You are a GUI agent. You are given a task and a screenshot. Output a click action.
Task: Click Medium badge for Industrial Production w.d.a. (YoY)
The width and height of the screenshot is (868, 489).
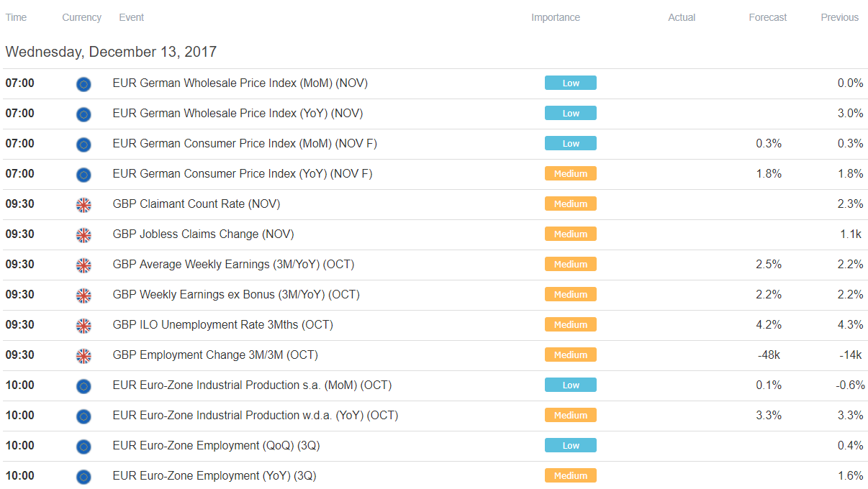coord(571,416)
